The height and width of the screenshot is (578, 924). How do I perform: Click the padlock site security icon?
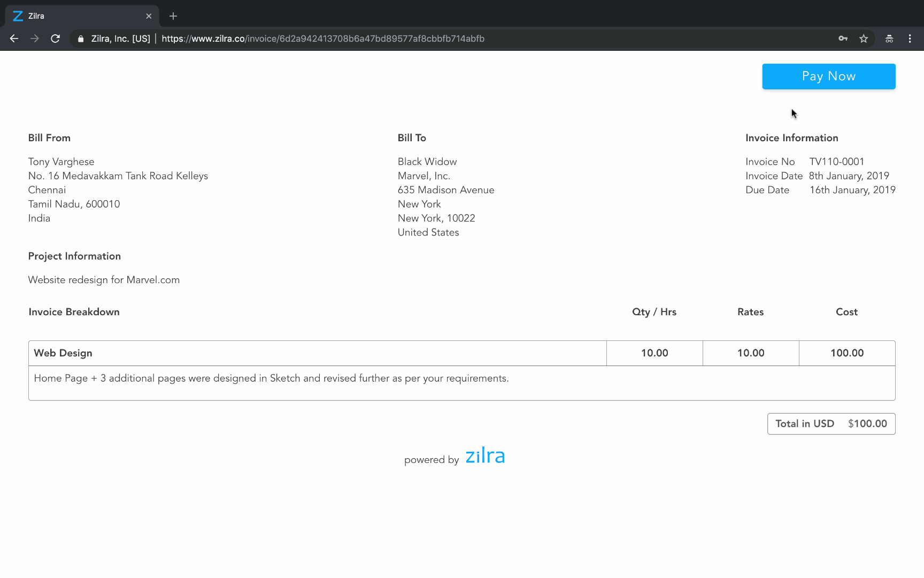[81, 39]
